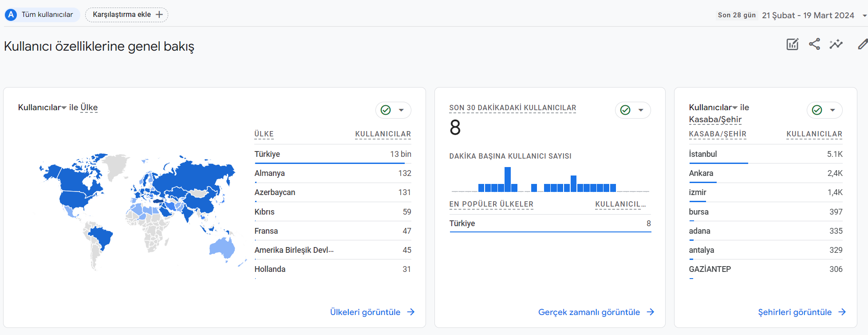Select the izmir row
Image resolution: width=868 pixels, height=335 pixels.
(x=765, y=192)
